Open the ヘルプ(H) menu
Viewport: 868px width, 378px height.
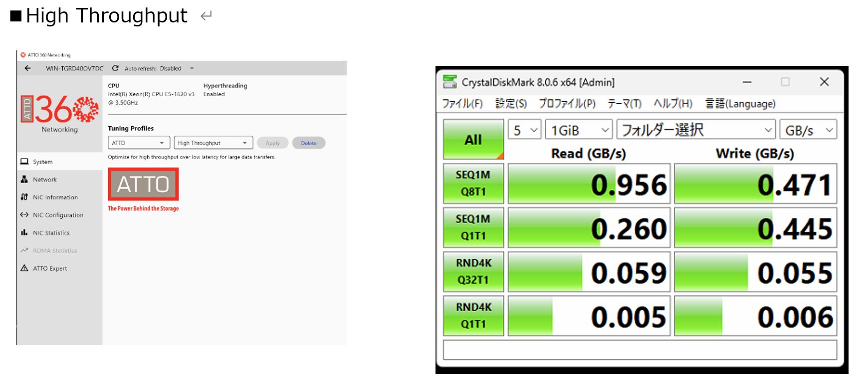(673, 103)
